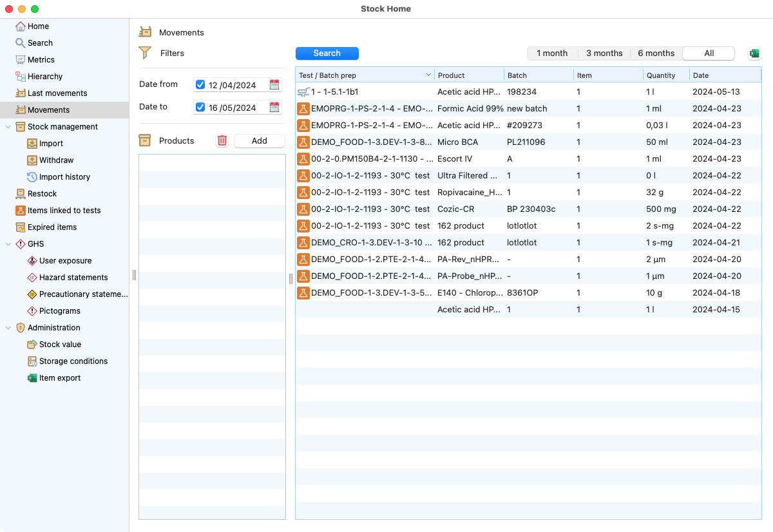Open Precautionary statements yellow icon
Image resolution: width=773 pixels, height=532 pixels.
[x=32, y=294]
